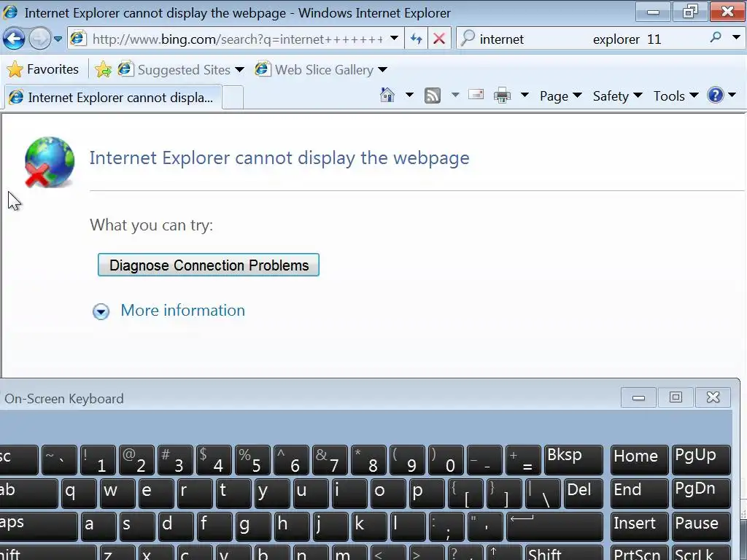The height and width of the screenshot is (560, 747).
Task: Click the bing.com address bar
Action: coord(236,39)
